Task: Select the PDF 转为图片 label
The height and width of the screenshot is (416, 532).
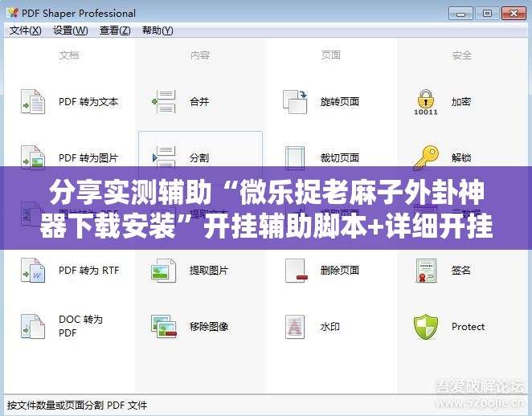Action: [x=88, y=157]
